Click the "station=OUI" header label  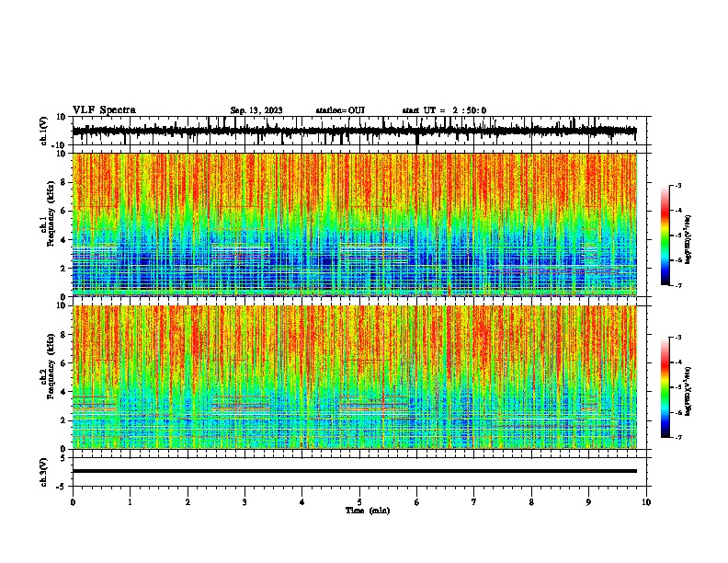340,110
